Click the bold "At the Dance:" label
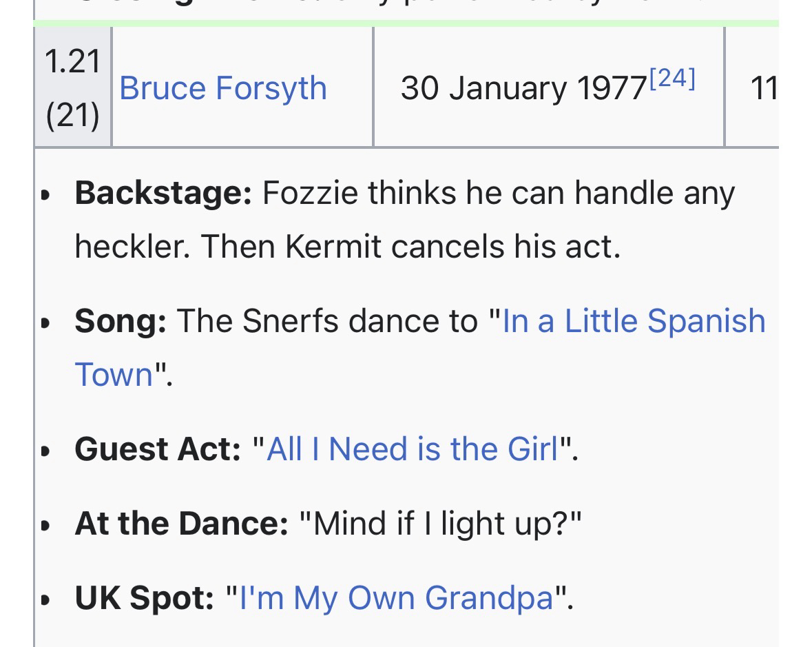This screenshot has width=812, height=647. (x=181, y=524)
